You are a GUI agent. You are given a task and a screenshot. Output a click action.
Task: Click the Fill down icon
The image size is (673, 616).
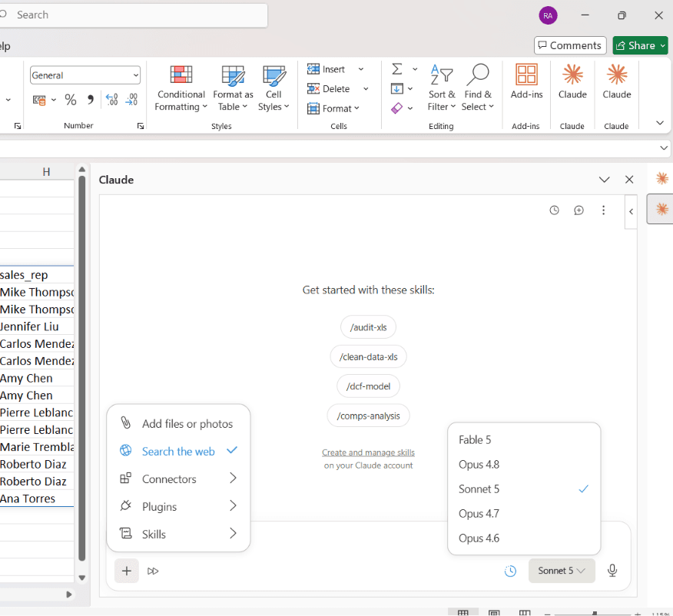[397, 88]
